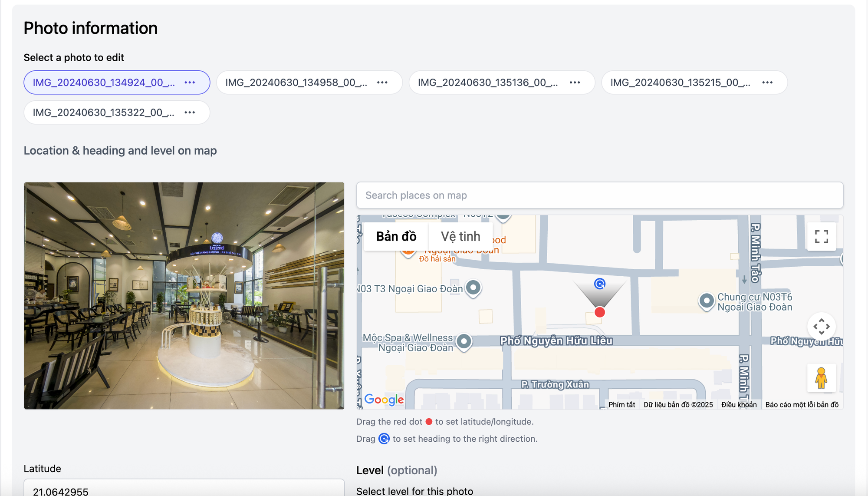Open options menu for IMG_20240630_134958 photo
Screen dimensions: 868x496
point(382,83)
